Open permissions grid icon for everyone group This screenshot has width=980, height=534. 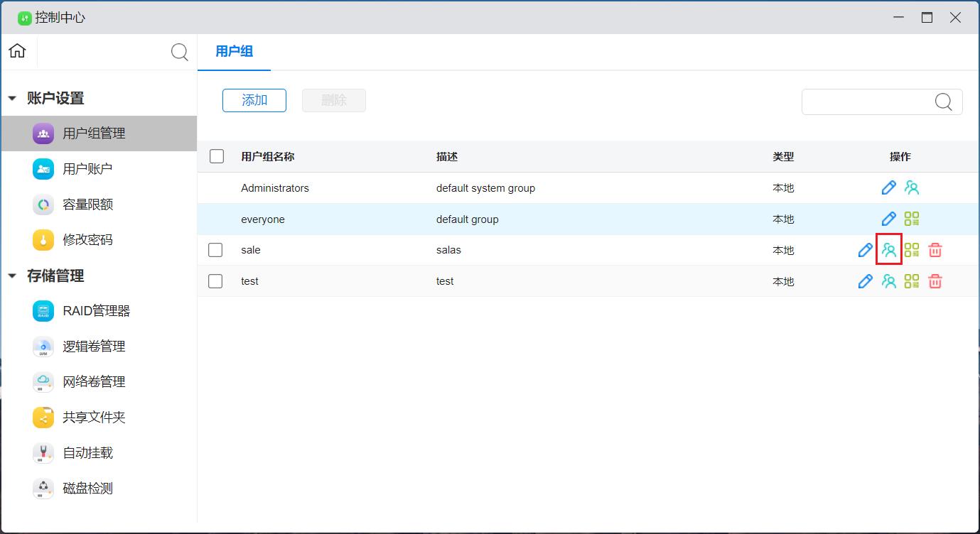[912, 219]
